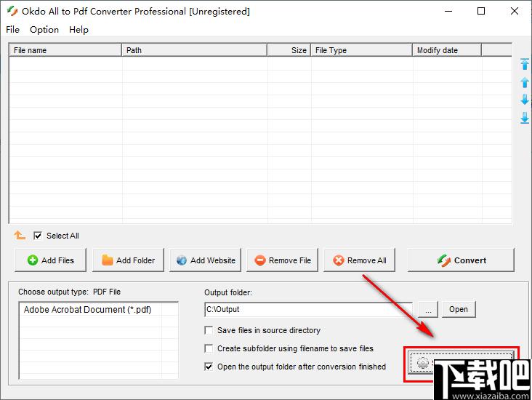Open the Option menu
Screen dimensions: 532x400
44,30
